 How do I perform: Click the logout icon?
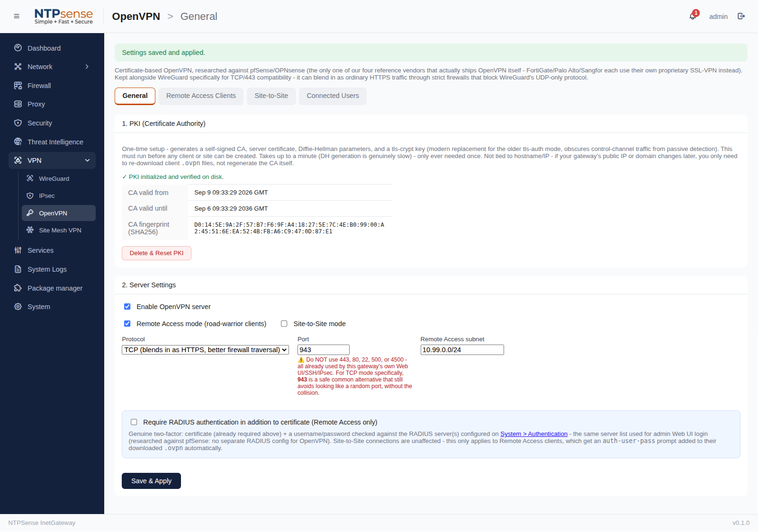click(x=741, y=16)
